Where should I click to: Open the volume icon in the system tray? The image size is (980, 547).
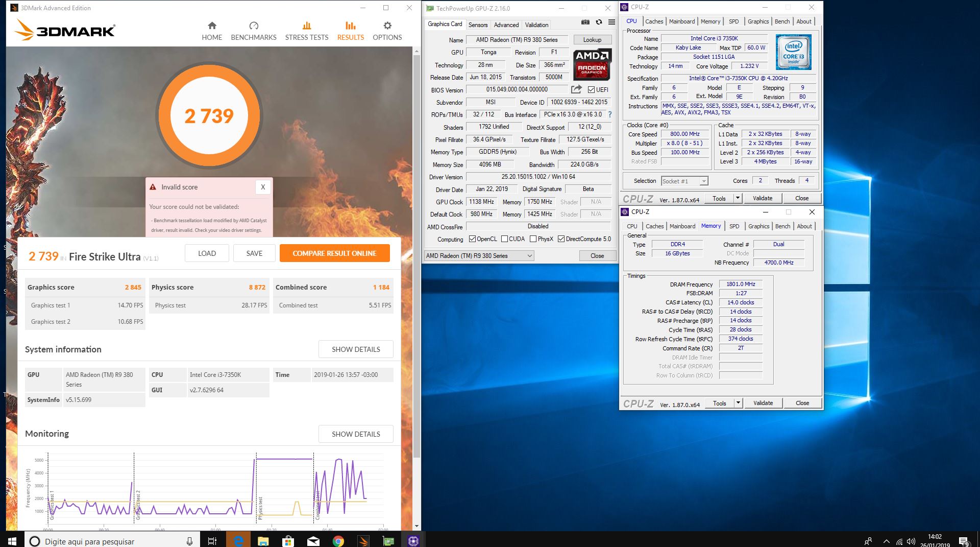911,541
